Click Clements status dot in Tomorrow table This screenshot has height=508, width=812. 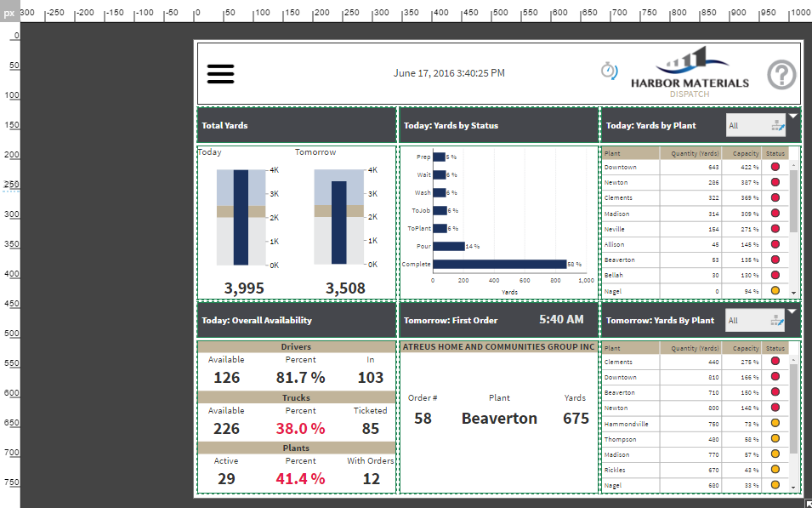pos(775,362)
